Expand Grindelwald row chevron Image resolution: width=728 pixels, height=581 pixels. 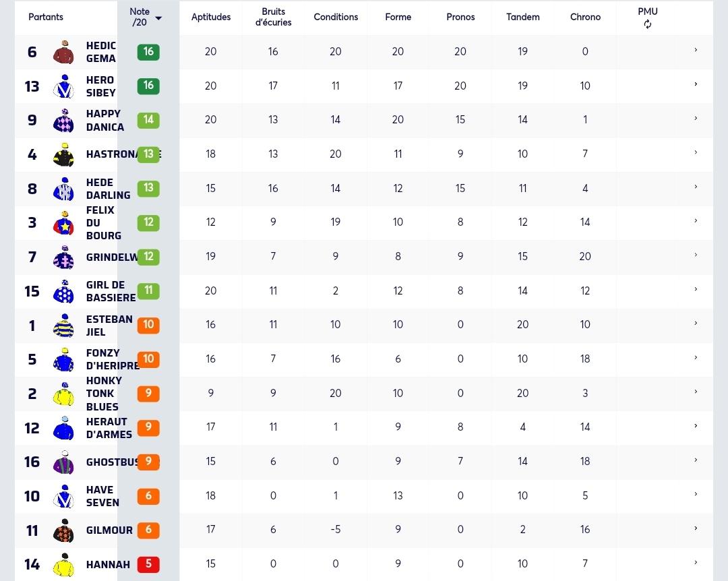(696, 255)
